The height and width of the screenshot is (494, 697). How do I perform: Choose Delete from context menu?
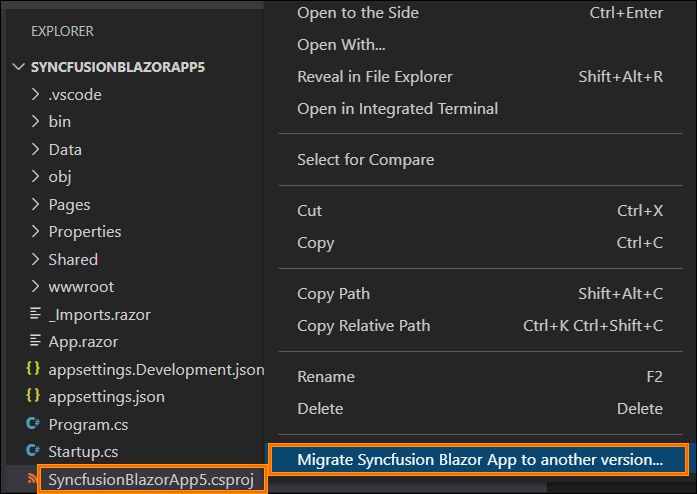pos(480,409)
